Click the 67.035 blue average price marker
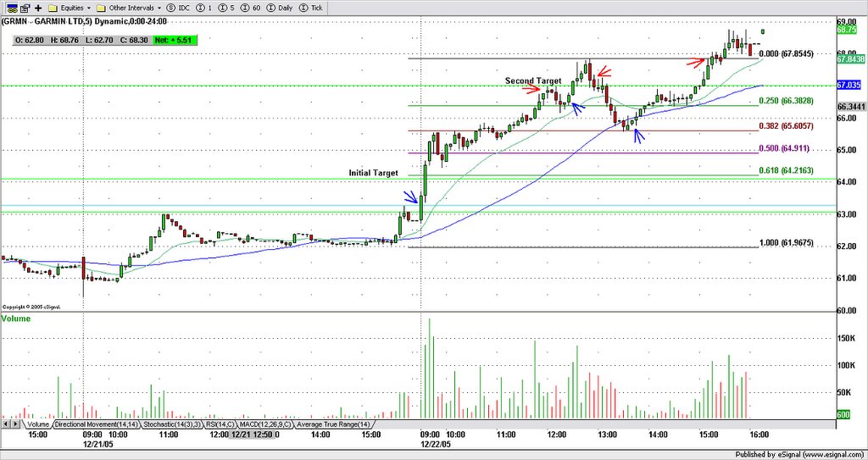Viewport: 868px width, 460px height. coord(848,86)
